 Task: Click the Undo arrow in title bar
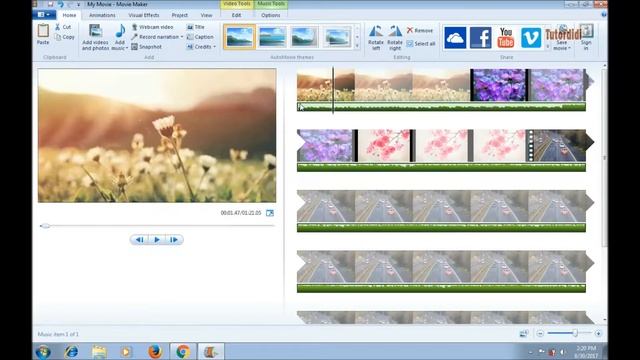coord(60,4)
